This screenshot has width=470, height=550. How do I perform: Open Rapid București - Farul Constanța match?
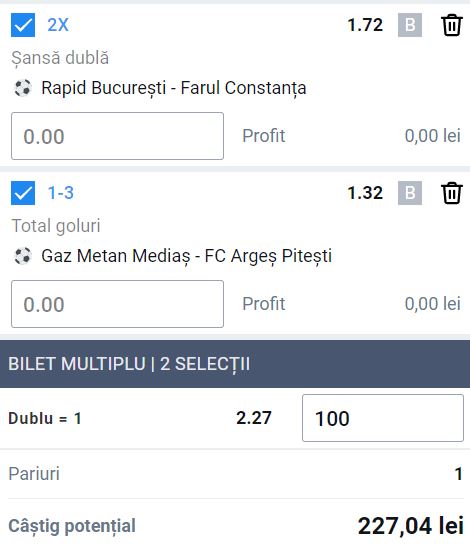pos(174,88)
